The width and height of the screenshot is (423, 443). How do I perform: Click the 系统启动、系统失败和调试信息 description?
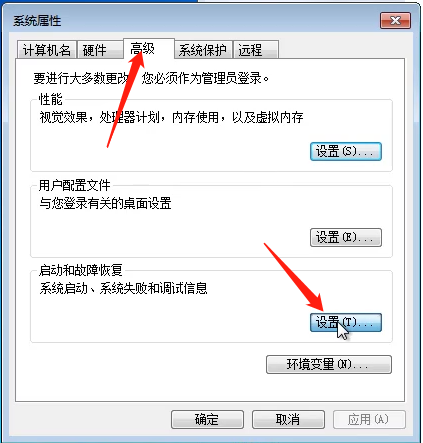coord(123,288)
